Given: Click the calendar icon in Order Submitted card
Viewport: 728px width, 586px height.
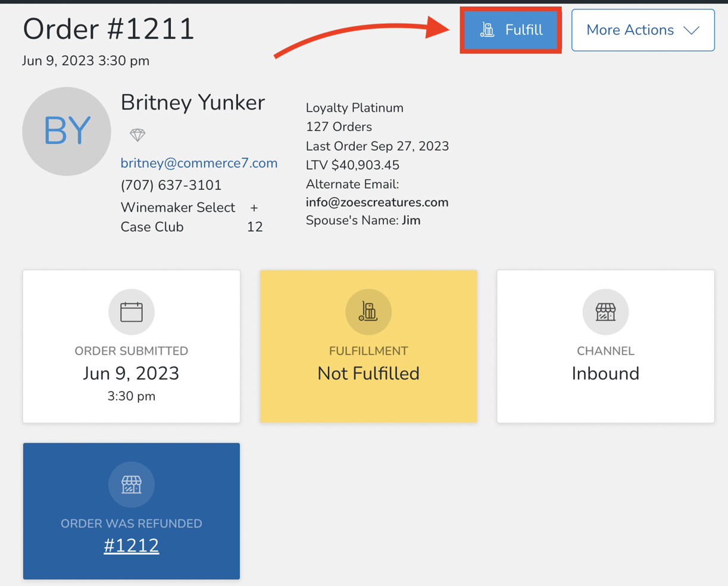Looking at the screenshot, I should coord(132,312).
